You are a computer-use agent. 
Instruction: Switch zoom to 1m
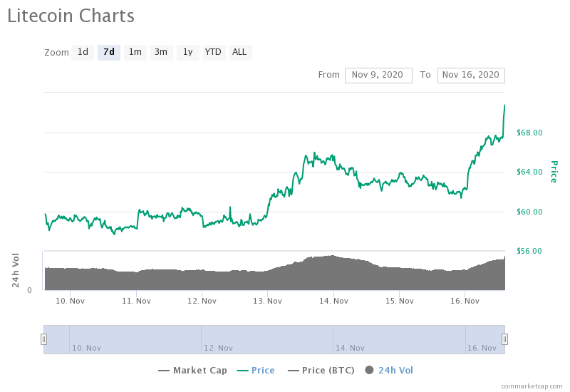pos(135,52)
